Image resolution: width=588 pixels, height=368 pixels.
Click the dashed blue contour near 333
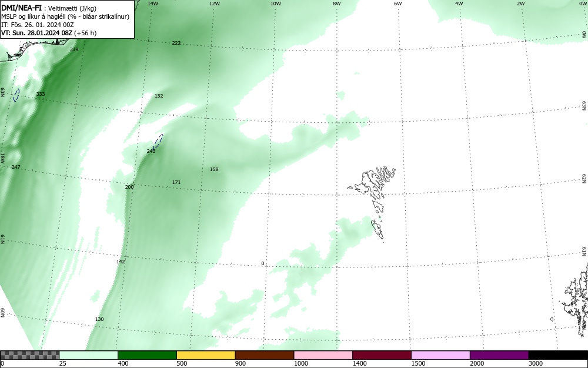pyautogui.click(x=16, y=95)
